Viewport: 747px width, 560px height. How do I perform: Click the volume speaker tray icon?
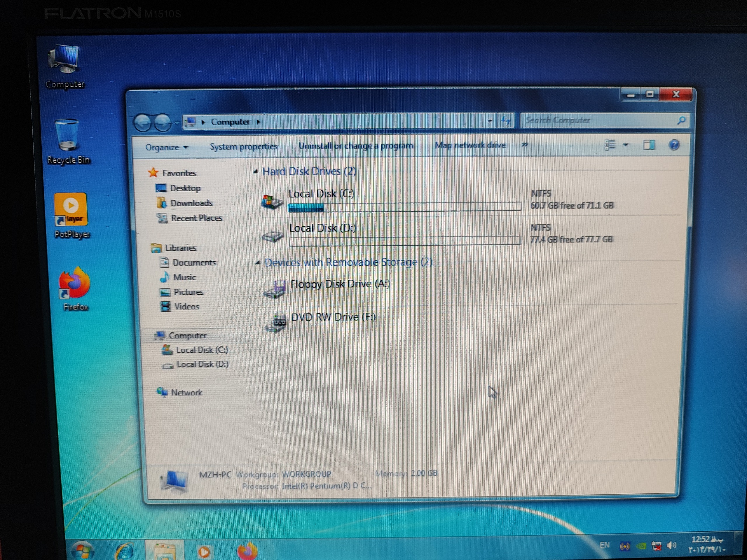[x=672, y=545]
